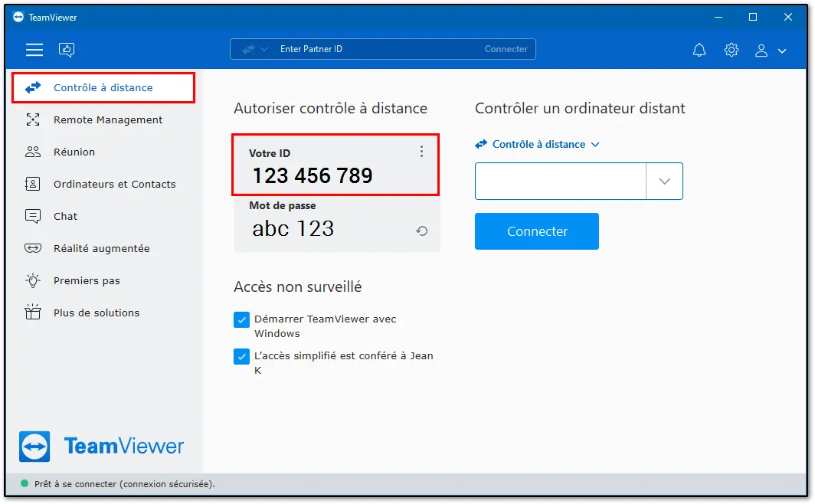The width and height of the screenshot is (815, 504).
Task: Open settings gear
Action: click(732, 50)
